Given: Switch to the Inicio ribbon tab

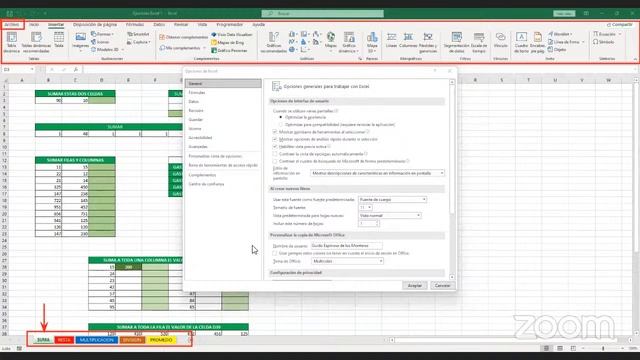Looking at the screenshot, I should point(34,25).
